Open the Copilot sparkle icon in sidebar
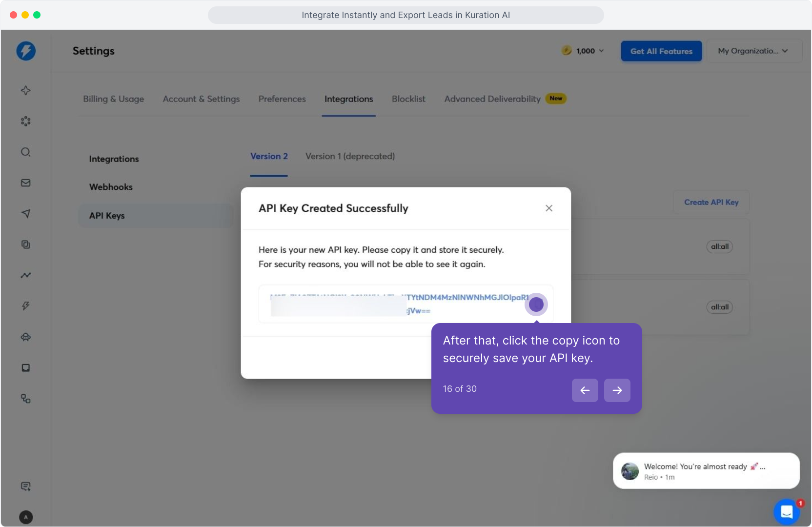 tap(26, 90)
